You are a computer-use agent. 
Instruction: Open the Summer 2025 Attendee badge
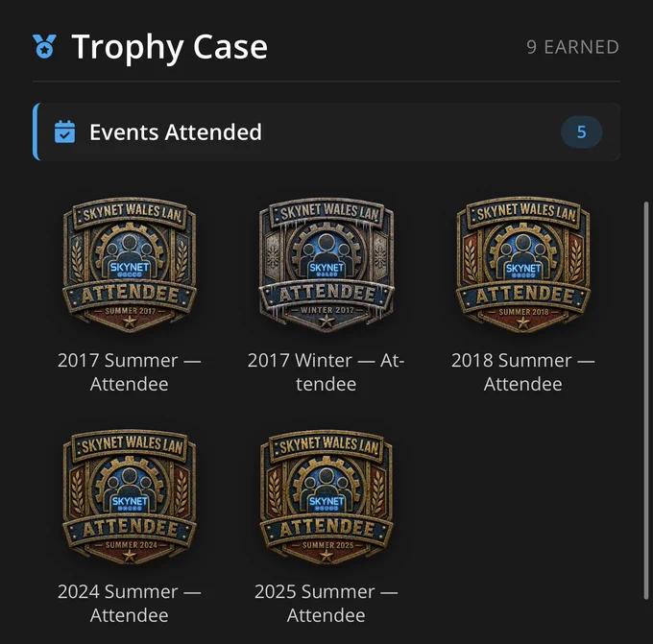pyautogui.click(x=326, y=497)
